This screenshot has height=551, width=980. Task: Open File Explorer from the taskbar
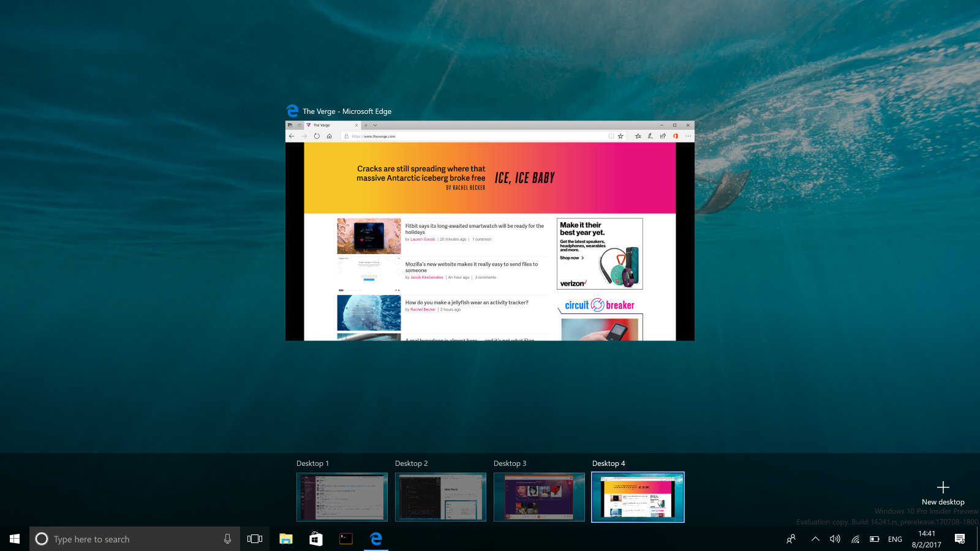(286, 539)
